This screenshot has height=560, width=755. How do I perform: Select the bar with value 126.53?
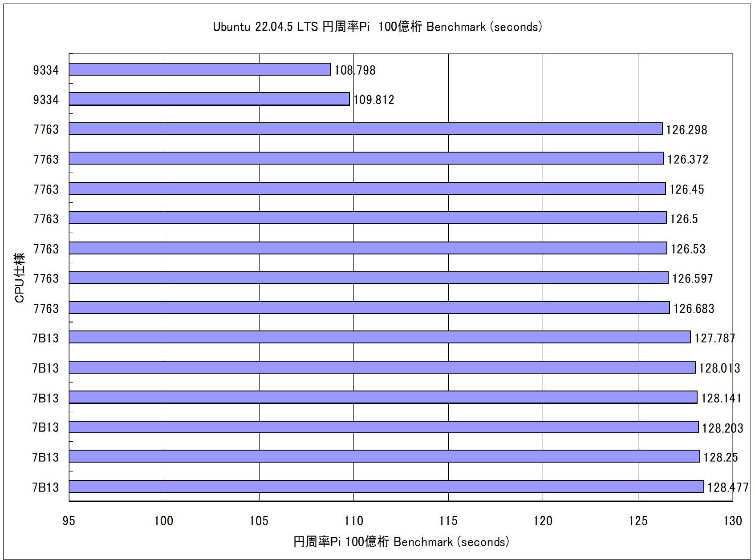coord(368,248)
